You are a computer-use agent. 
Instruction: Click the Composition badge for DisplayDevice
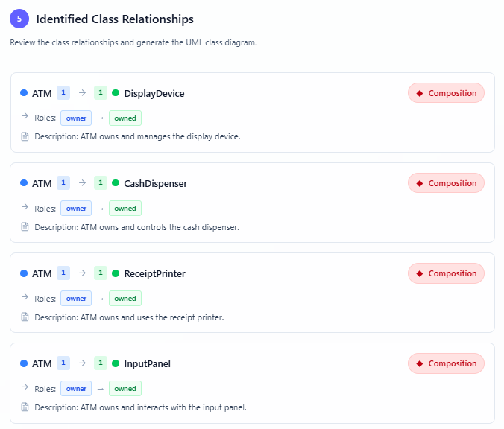tap(446, 93)
